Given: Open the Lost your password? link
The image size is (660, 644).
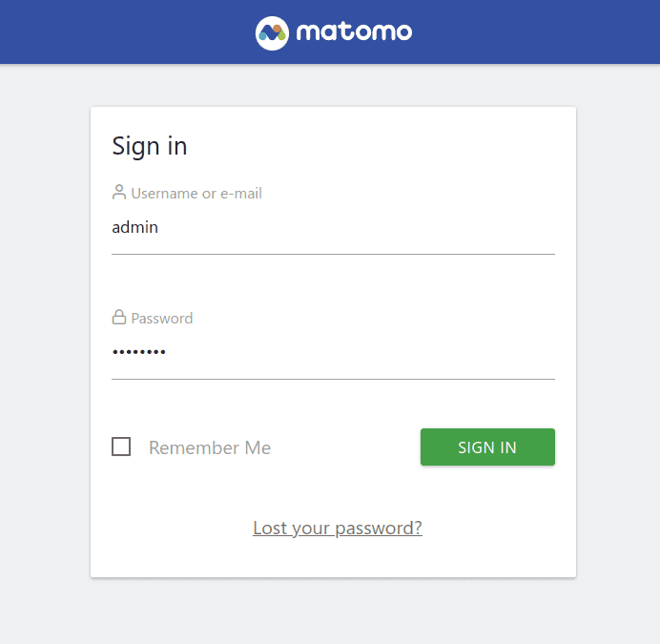Looking at the screenshot, I should point(338,528).
